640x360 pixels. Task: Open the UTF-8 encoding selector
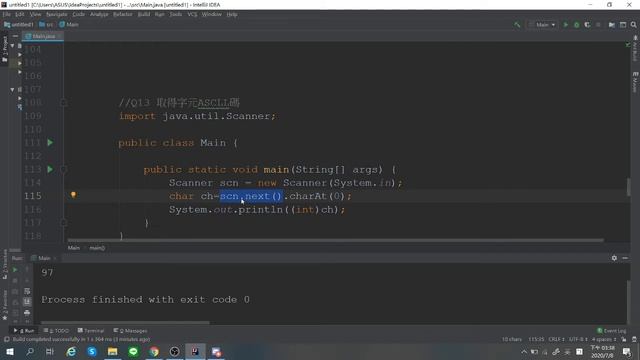(x=578, y=340)
